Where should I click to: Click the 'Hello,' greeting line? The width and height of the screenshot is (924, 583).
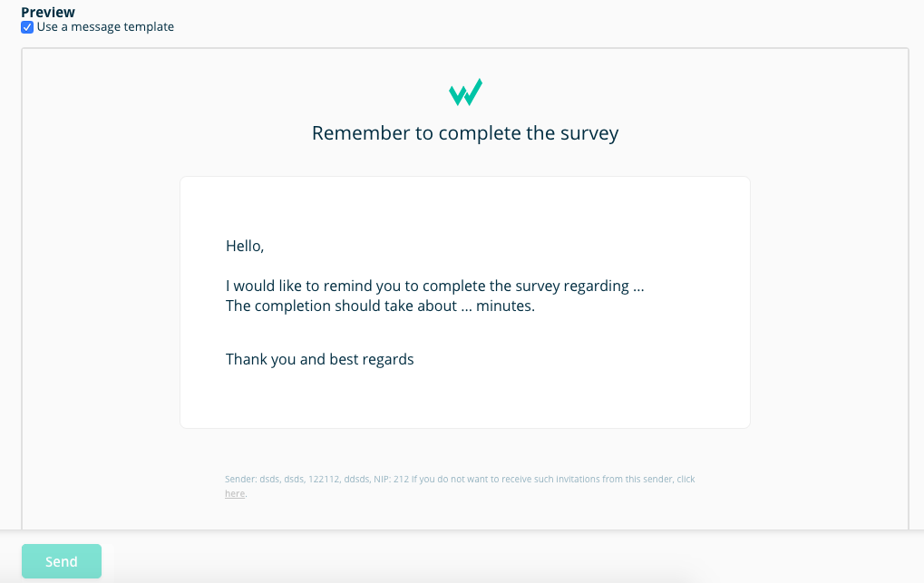pyautogui.click(x=245, y=246)
